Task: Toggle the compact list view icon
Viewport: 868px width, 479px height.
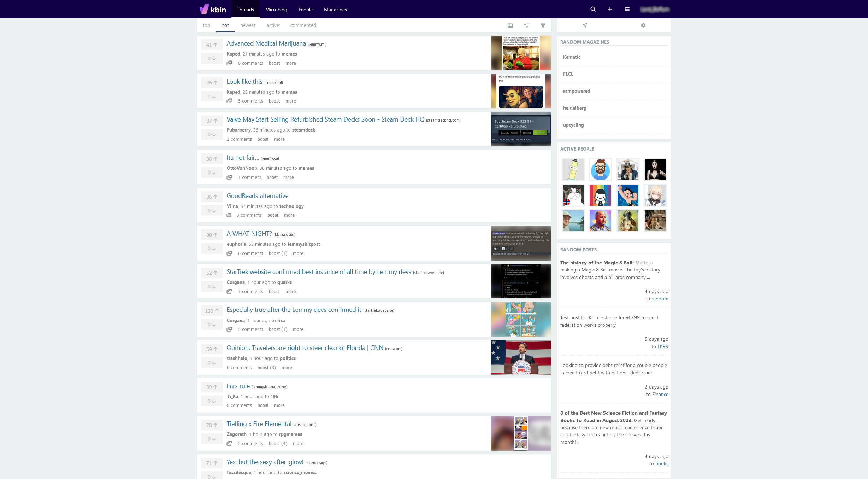Action: click(x=510, y=25)
